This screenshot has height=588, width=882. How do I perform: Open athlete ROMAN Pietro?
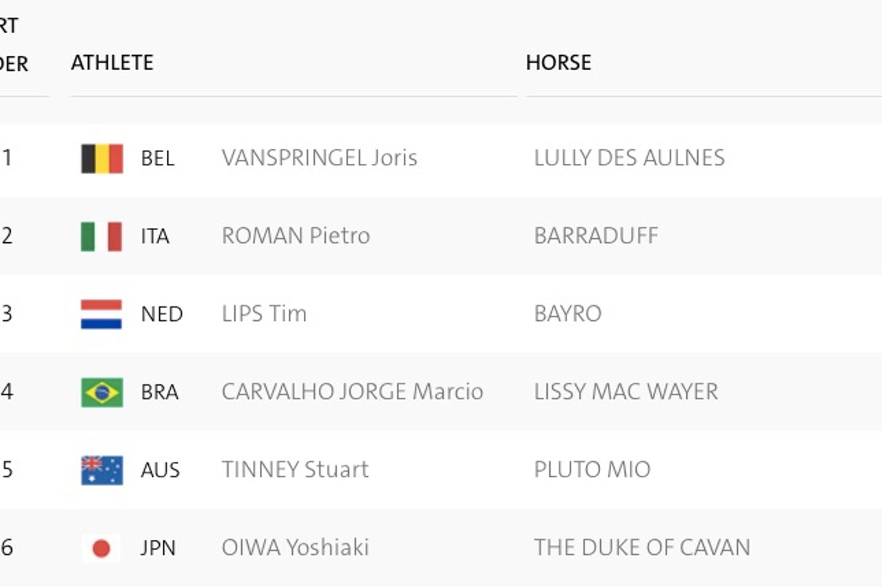[296, 236]
